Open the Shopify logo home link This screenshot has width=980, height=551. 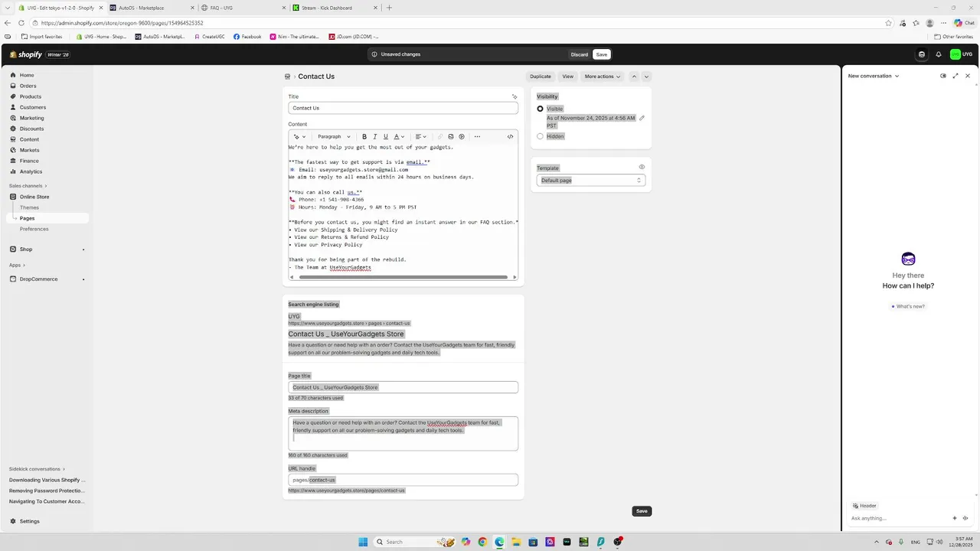click(x=25, y=54)
